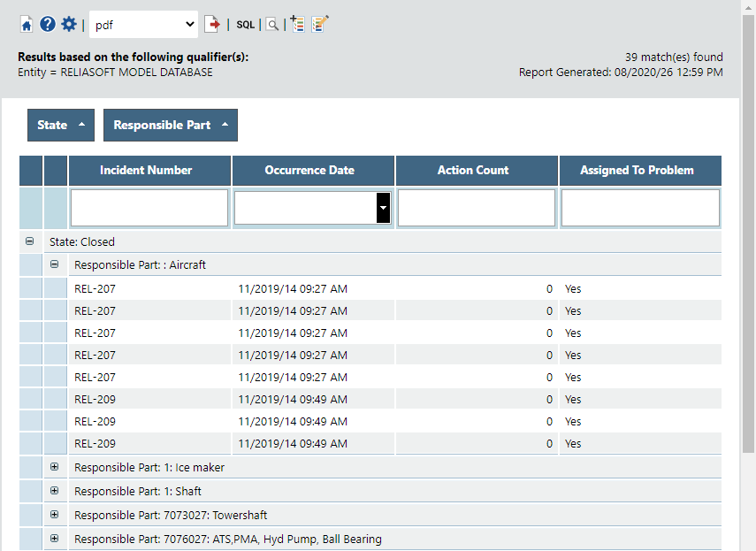Click the export report icon with red arrow

pyautogui.click(x=212, y=25)
